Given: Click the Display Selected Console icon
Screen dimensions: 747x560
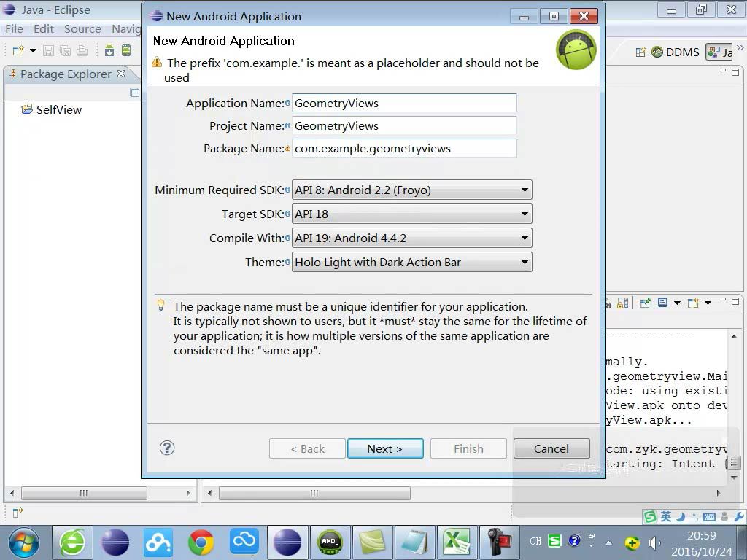Looking at the screenshot, I should [x=662, y=303].
